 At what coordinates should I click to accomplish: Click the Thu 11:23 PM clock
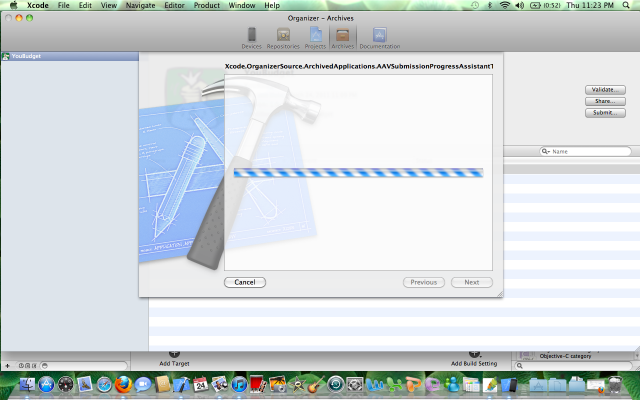pyautogui.click(x=590, y=5)
